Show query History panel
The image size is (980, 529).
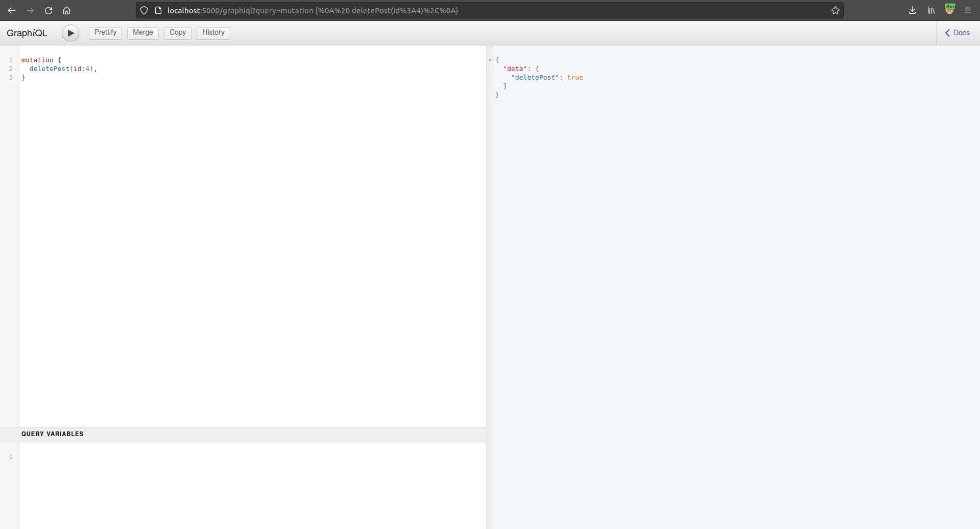pyautogui.click(x=213, y=33)
